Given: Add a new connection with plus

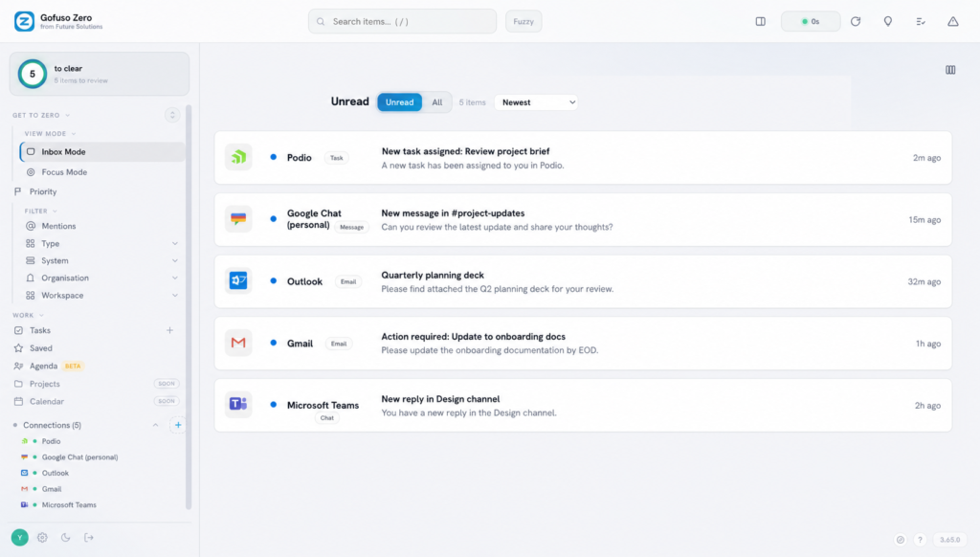Looking at the screenshot, I should coord(178,425).
